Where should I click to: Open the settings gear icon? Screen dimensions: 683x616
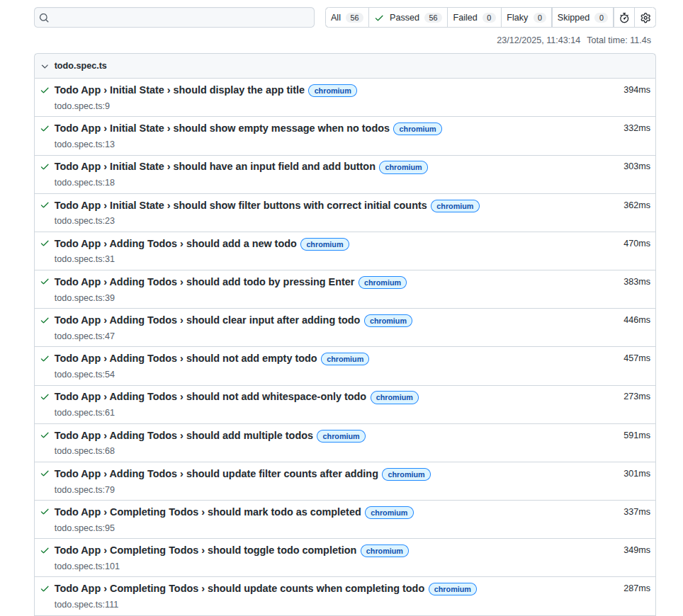pos(645,18)
